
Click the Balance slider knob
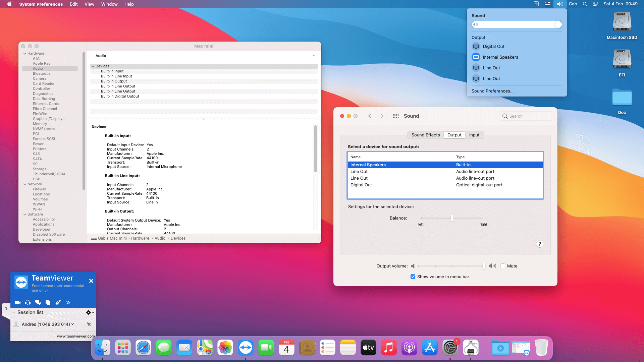pos(452,218)
